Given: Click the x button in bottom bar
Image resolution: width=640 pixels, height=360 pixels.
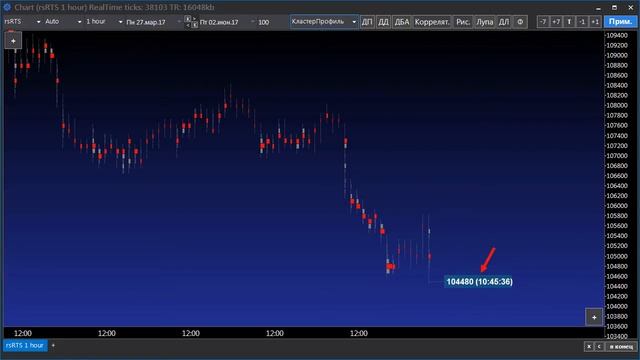Looking at the screenshot, I should coord(589,347).
